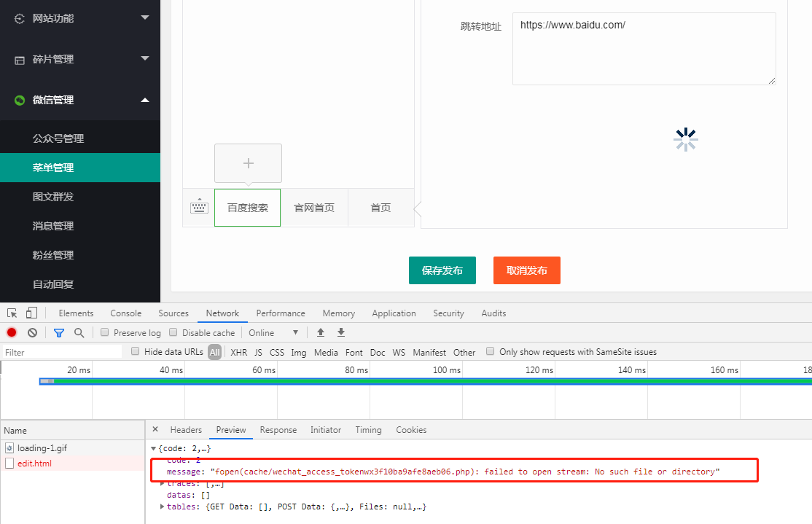This screenshot has height=524, width=812.
Task: Collapse the 微信管理 sidebar menu
Action: pos(145,100)
